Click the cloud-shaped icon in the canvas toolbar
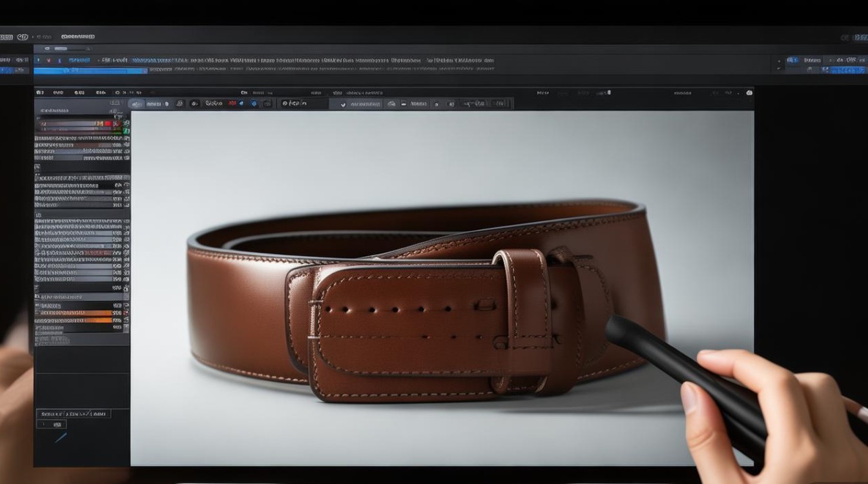Viewport: 868px width, 484px height. [x=391, y=104]
